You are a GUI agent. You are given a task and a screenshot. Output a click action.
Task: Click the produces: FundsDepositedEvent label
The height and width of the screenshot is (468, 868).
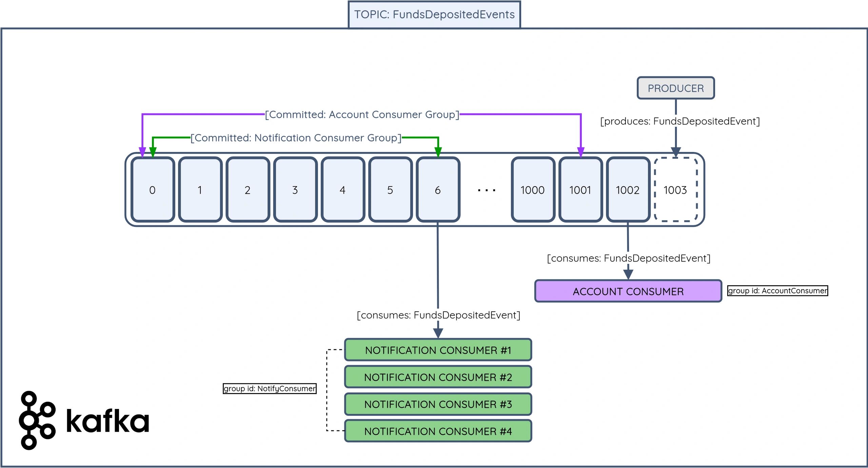pos(680,121)
